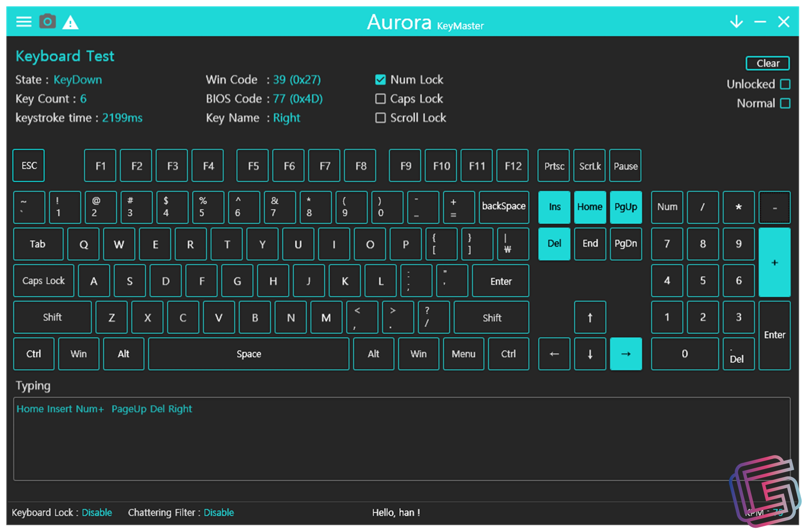
Task: Click the highlighted Home key
Action: coord(590,207)
